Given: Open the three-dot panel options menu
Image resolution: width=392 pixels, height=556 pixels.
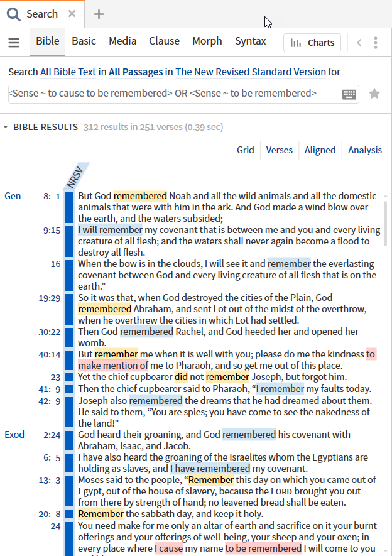Looking at the screenshot, I should coord(376,43).
